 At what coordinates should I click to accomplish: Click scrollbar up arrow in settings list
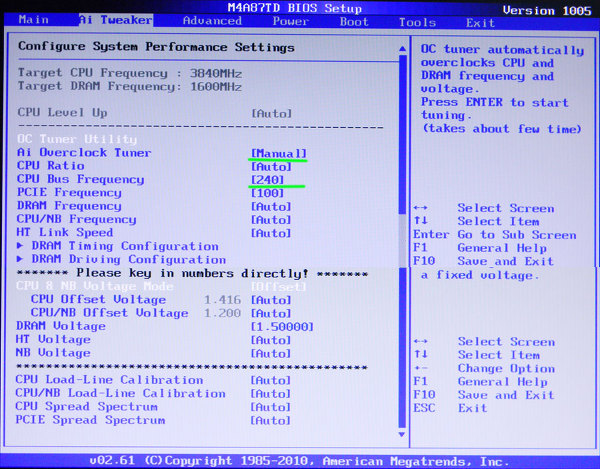click(402, 49)
